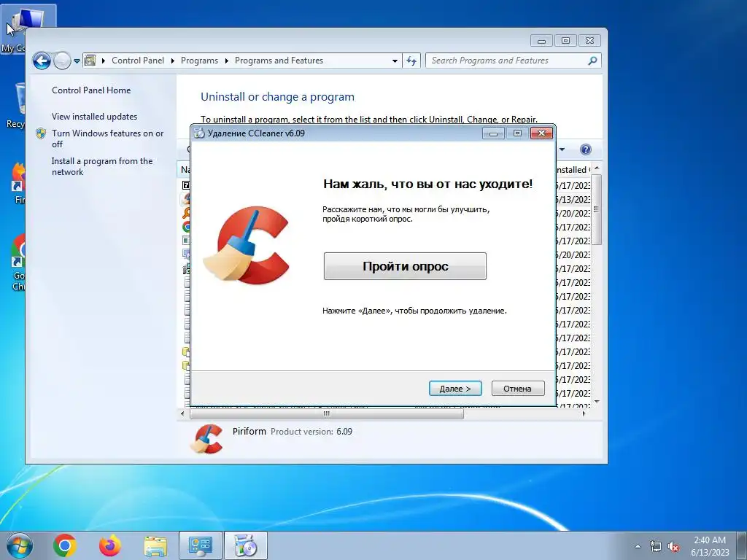Open Turn Windows features on or off

pos(108,139)
